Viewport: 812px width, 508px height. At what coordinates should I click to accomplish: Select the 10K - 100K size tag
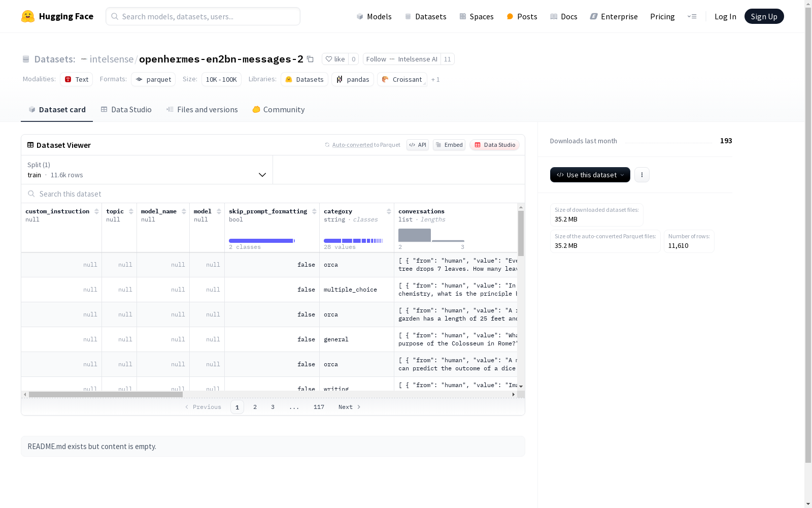pos(221,79)
